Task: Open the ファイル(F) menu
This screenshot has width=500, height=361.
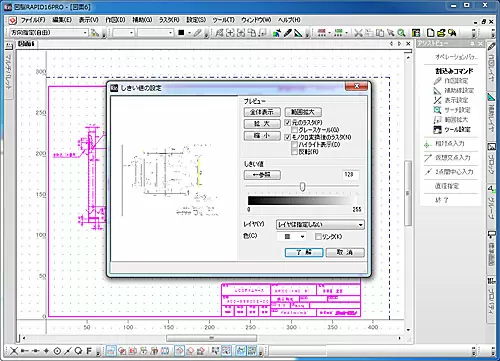Action: 33,20
